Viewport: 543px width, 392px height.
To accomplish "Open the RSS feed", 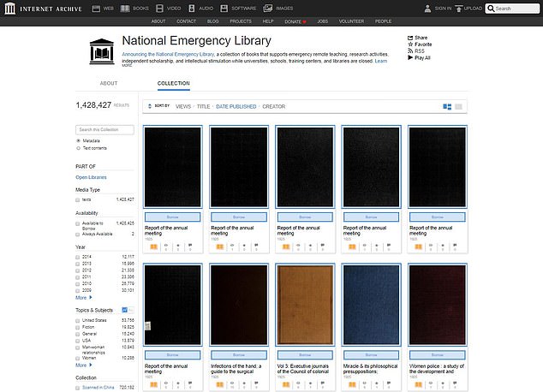I will coord(416,50).
